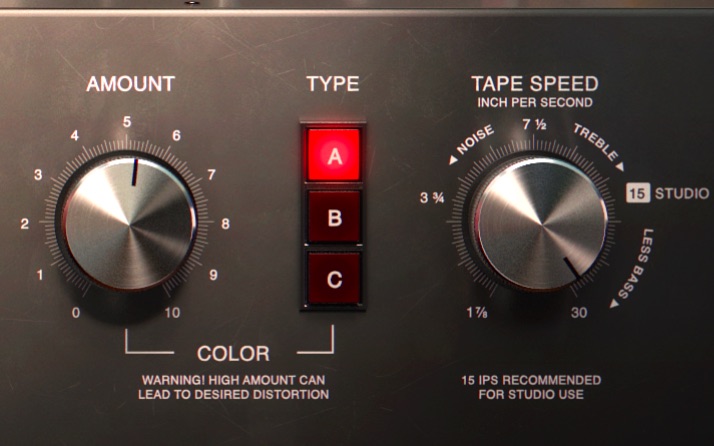
Task: Click the Treble arrow indicator
Action: pos(620,167)
